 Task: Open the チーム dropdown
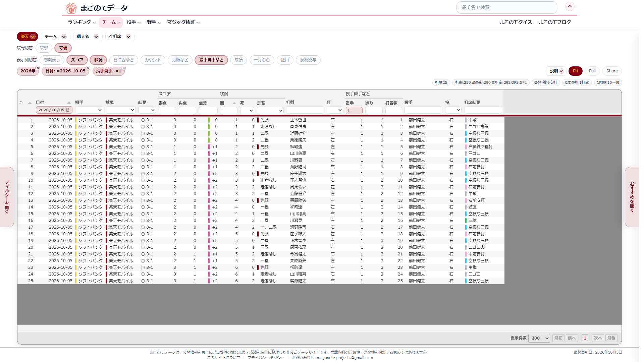pos(56,37)
